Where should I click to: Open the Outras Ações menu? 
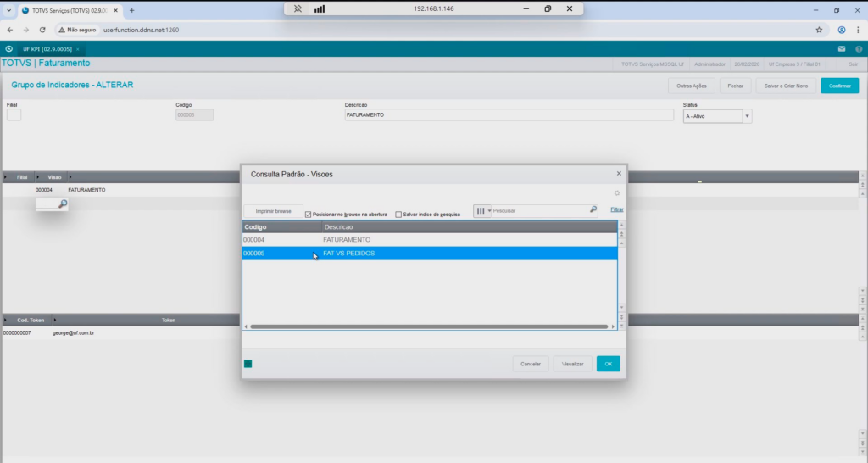coord(693,86)
